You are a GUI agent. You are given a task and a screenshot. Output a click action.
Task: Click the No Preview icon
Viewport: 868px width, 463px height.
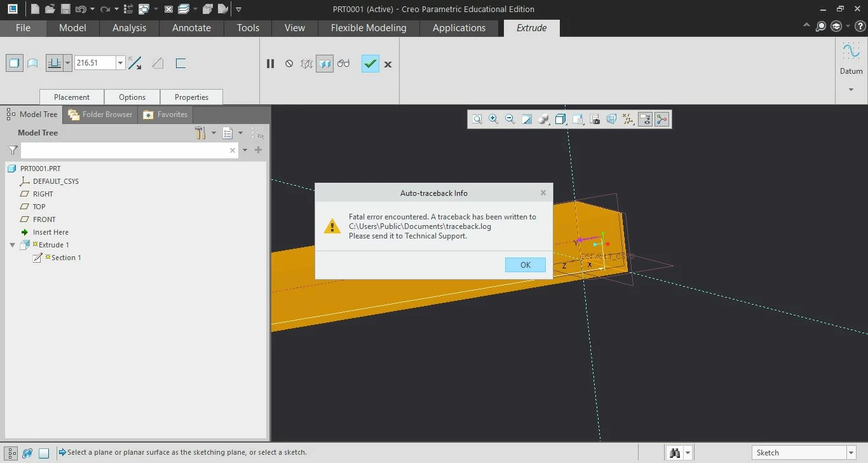289,64
